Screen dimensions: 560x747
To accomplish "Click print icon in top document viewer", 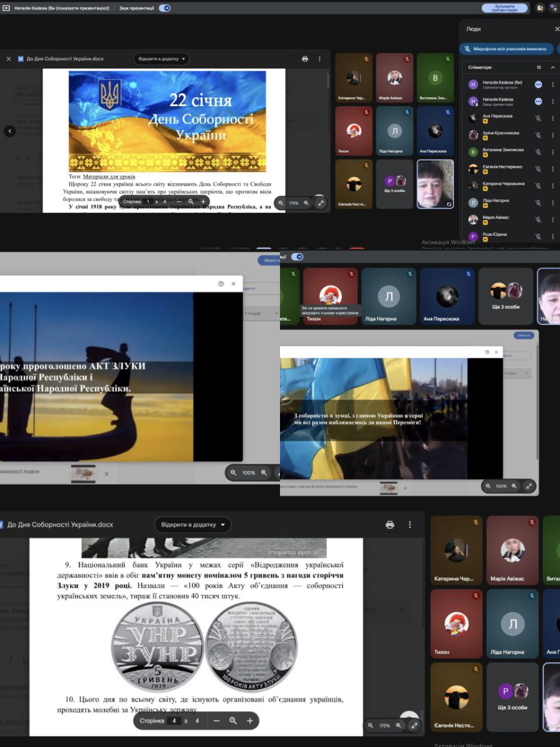I will 304,59.
